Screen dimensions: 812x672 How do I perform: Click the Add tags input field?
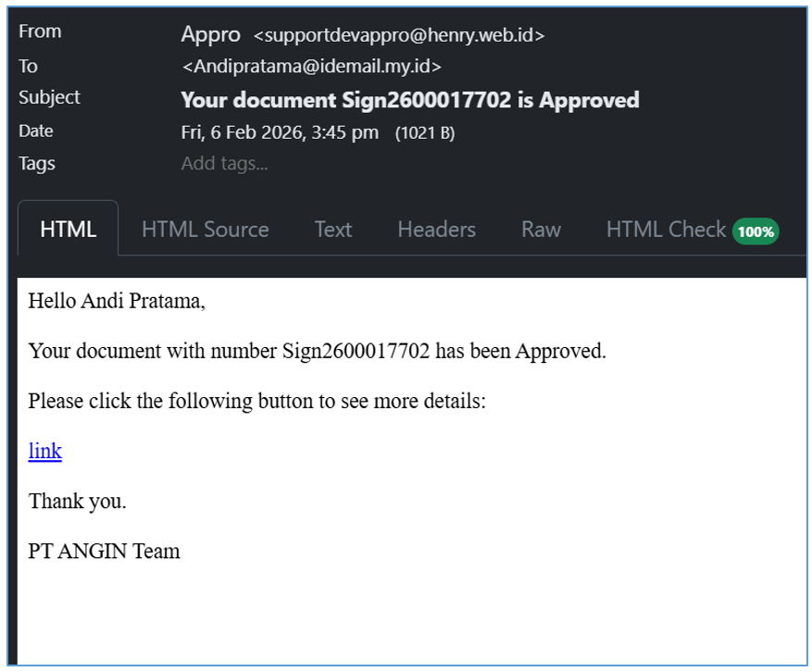[x=225, y=164]
